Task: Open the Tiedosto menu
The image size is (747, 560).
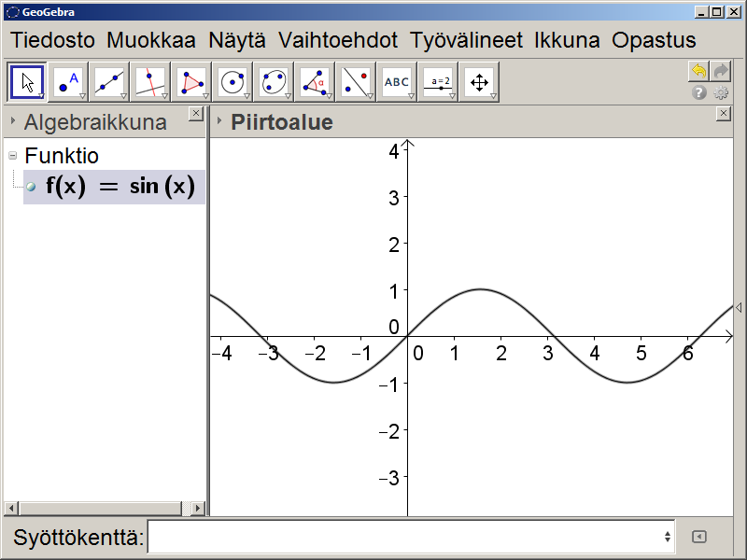Action: pyautogui.click(x=53, y=40)
